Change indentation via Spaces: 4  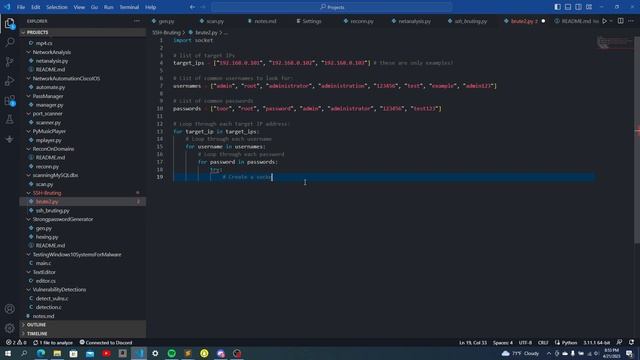coord(502,342)
